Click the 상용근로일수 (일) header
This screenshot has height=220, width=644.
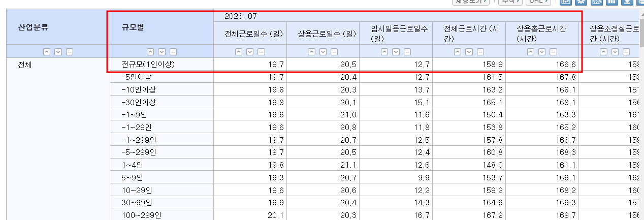coord(327,34)
